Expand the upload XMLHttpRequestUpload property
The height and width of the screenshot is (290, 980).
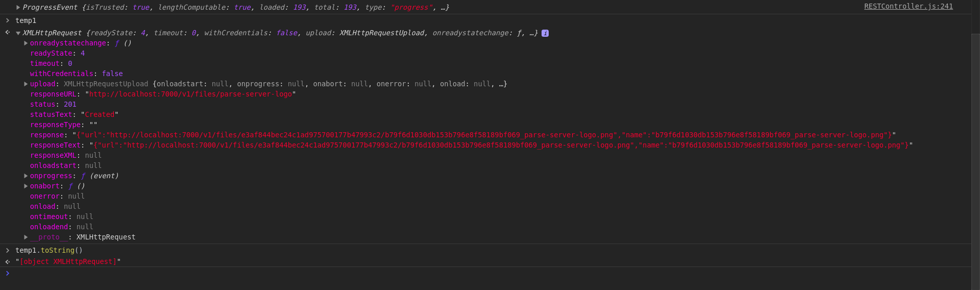26,84
